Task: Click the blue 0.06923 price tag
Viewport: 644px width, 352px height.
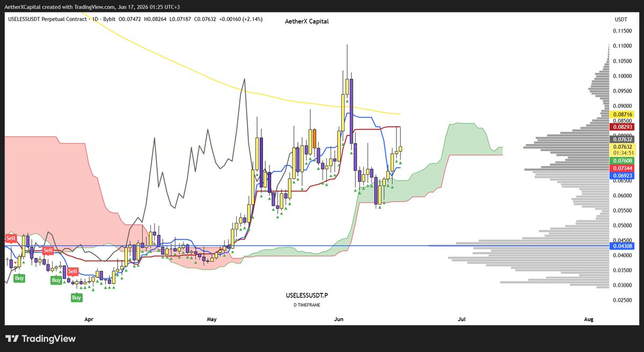Action: [623, 176]
